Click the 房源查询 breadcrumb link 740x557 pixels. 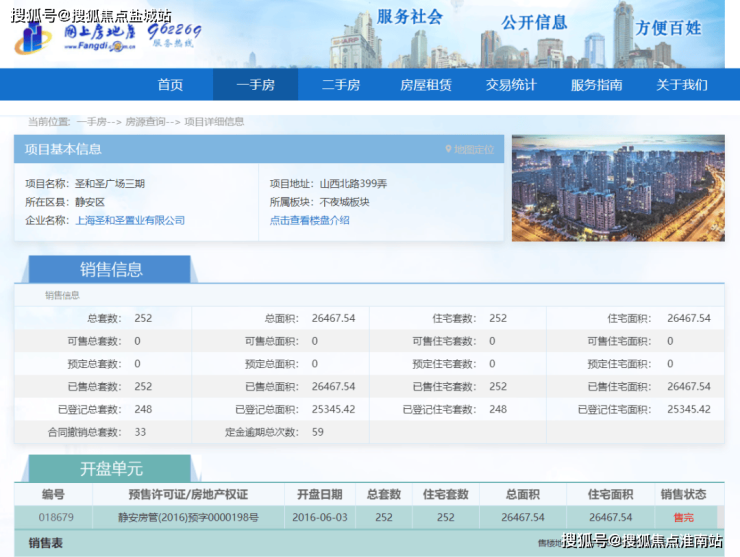146,122
